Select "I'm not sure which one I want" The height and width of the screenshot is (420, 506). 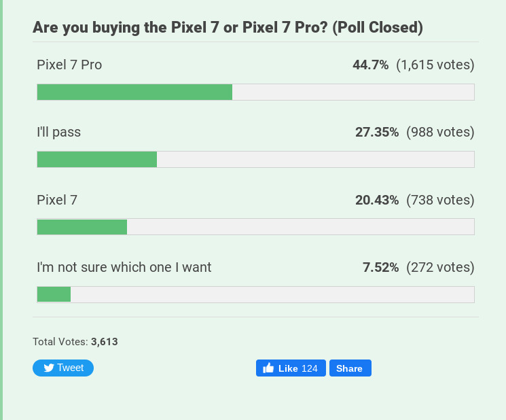pos(124,267)
